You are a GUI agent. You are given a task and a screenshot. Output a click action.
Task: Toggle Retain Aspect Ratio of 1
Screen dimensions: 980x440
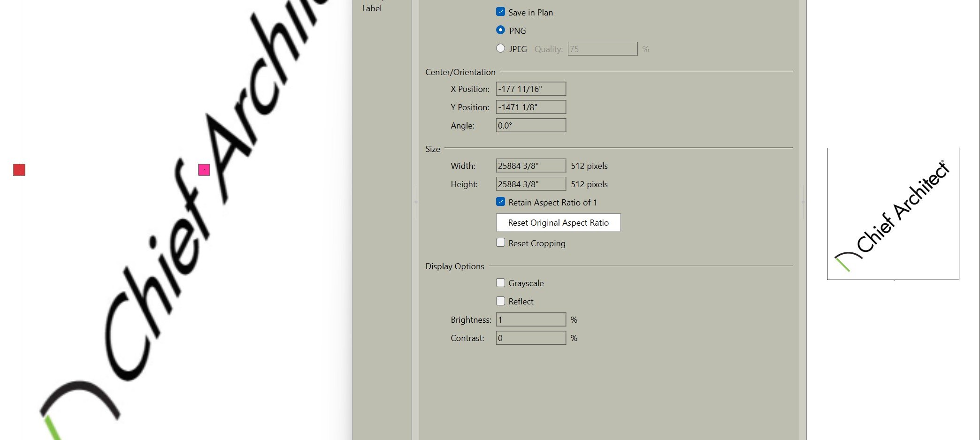(500, 202)
